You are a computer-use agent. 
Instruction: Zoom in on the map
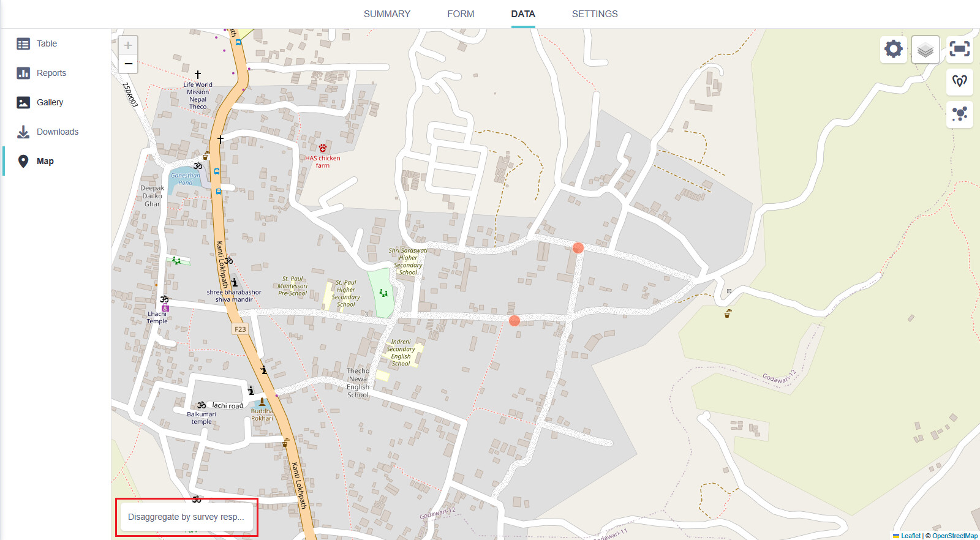(x=128, y=45)
